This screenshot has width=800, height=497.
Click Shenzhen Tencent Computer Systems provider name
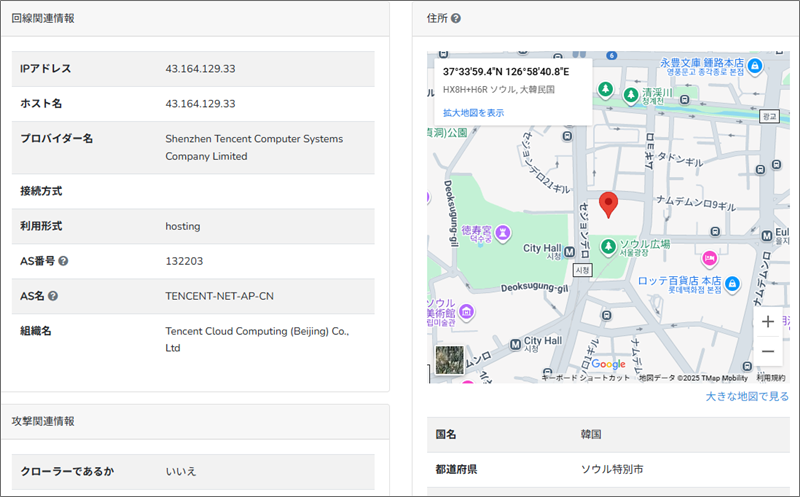(x=254, y=147)
